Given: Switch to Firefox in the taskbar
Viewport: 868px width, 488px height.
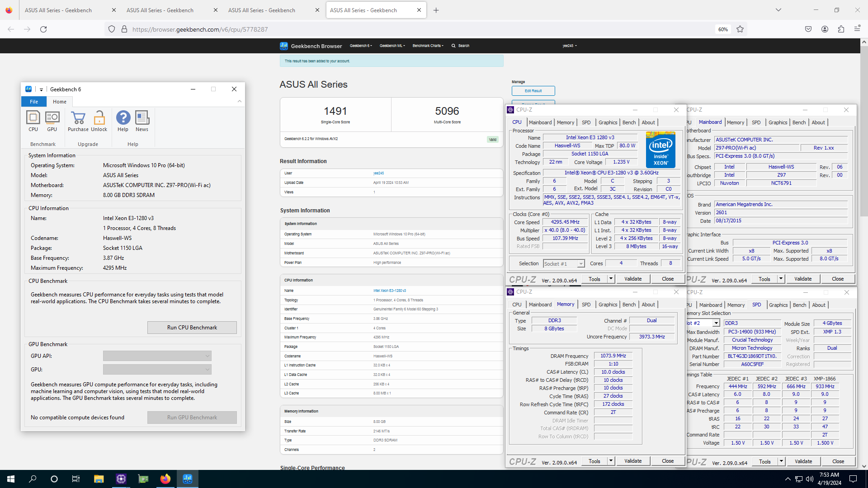Looking at the screenshot, I should click(x=165, y=479).
